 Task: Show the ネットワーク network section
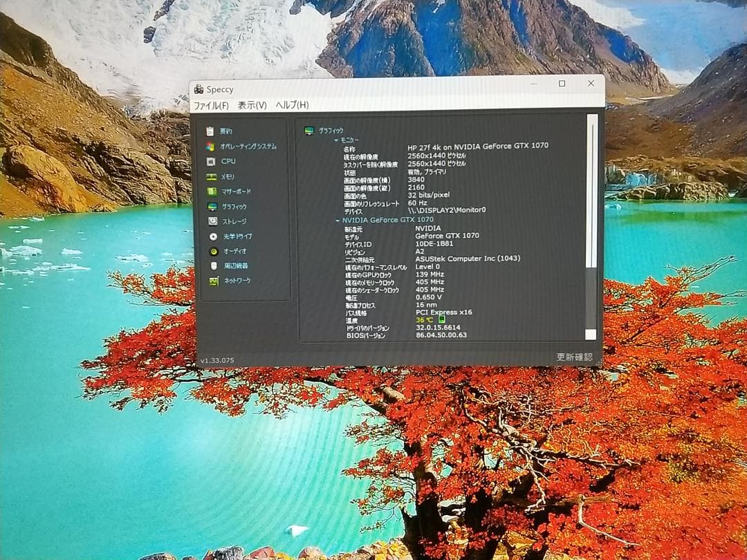point(214,281)
